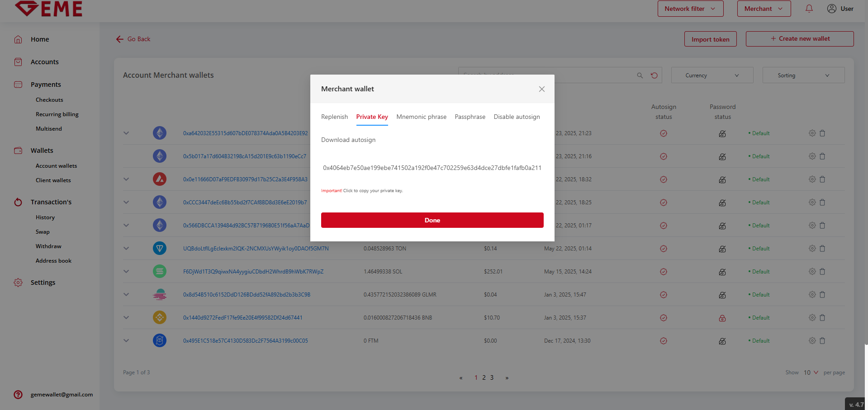Toggle autosign status for GLMR wallet
The image size is (868, 410).
tap(664, 295)
